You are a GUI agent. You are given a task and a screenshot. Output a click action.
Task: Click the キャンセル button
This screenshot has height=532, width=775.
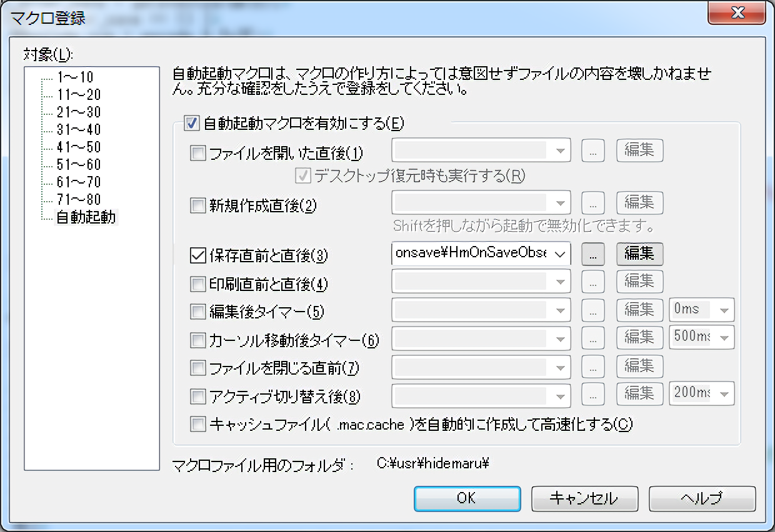point(584,498)
